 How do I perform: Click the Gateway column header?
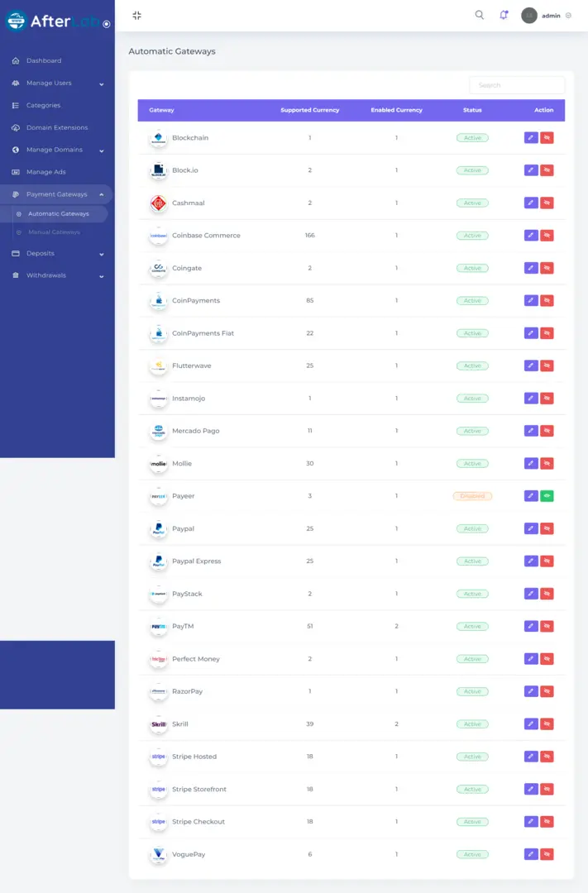162,110
